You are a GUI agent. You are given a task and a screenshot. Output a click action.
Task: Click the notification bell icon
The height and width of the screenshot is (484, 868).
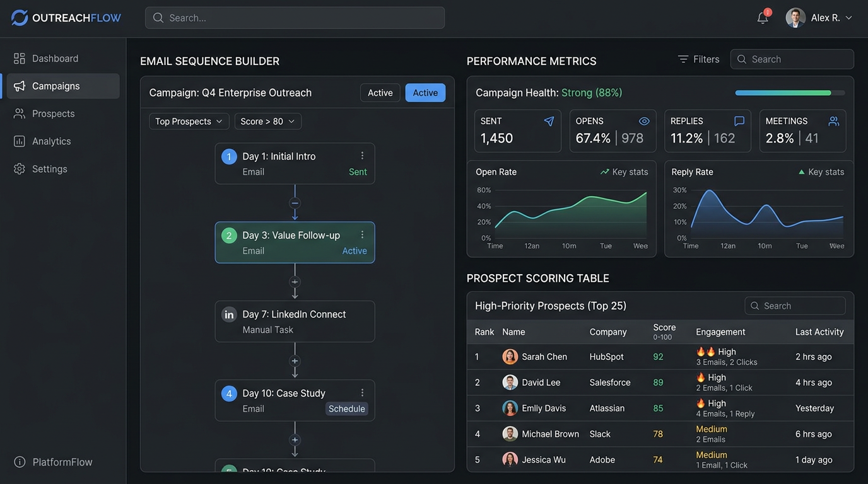click(x=763, y=18)
